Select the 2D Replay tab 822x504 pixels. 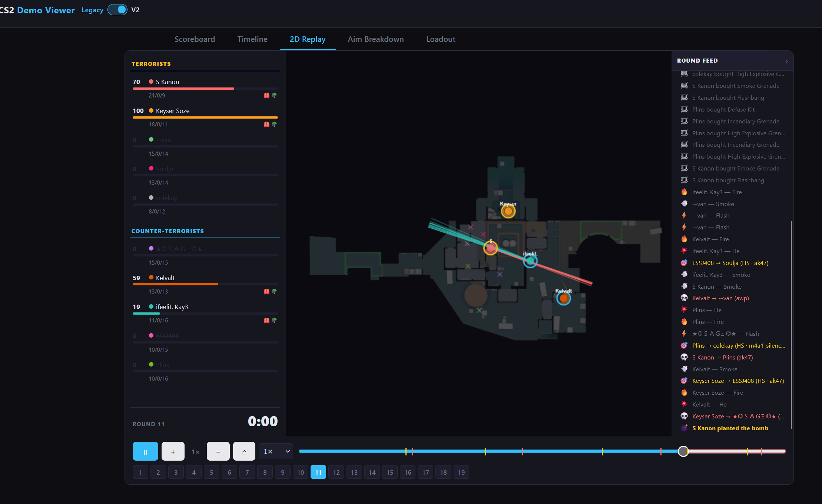[308, 39]
